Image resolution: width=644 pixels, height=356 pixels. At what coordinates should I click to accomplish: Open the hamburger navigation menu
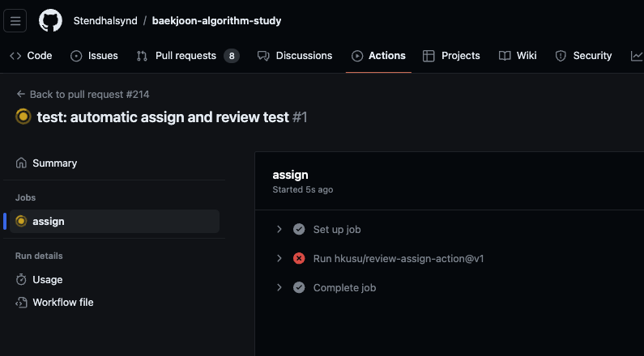15,20
